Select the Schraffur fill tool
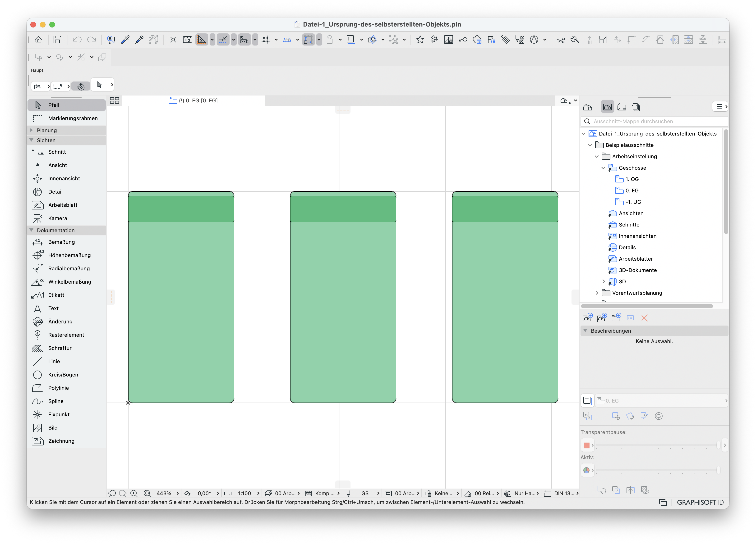 pos(66,348)
